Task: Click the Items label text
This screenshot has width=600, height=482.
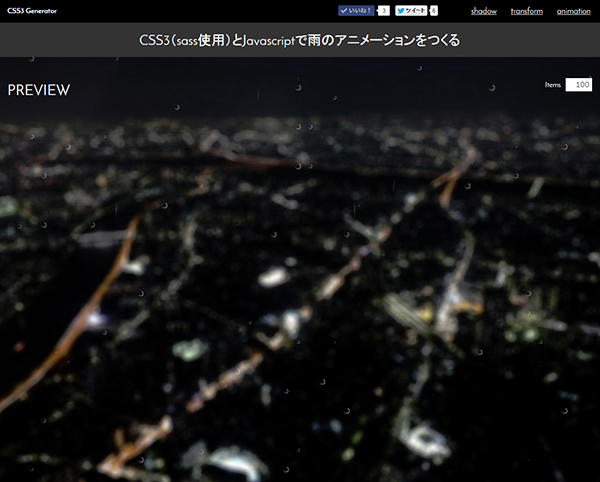Action: point(553,85)
